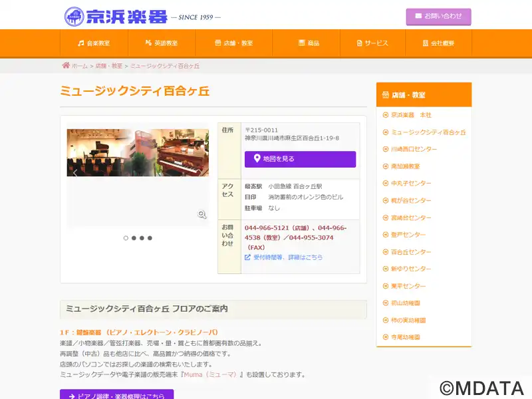Click the home icon in the breadcrumb

pyautogui.click(x=66, y=66)
